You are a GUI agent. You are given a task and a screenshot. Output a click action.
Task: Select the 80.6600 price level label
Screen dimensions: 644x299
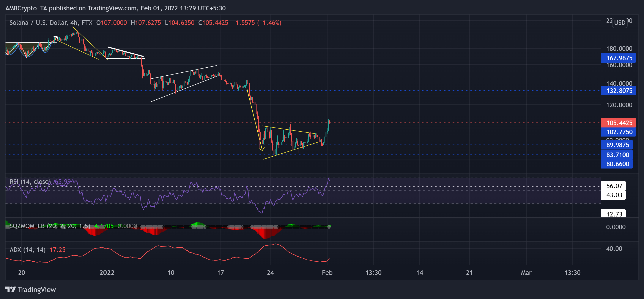[x=617, y=164]
